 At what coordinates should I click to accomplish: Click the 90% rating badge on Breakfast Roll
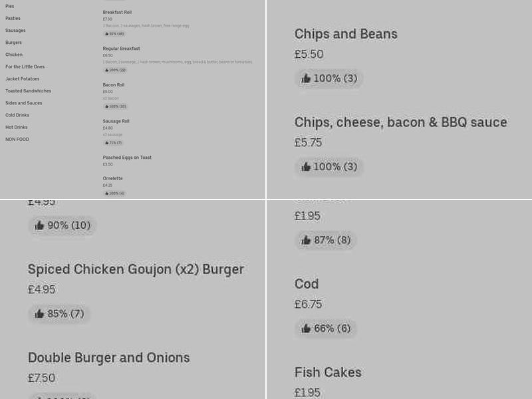pyautogui.click(x=114, y=33)
